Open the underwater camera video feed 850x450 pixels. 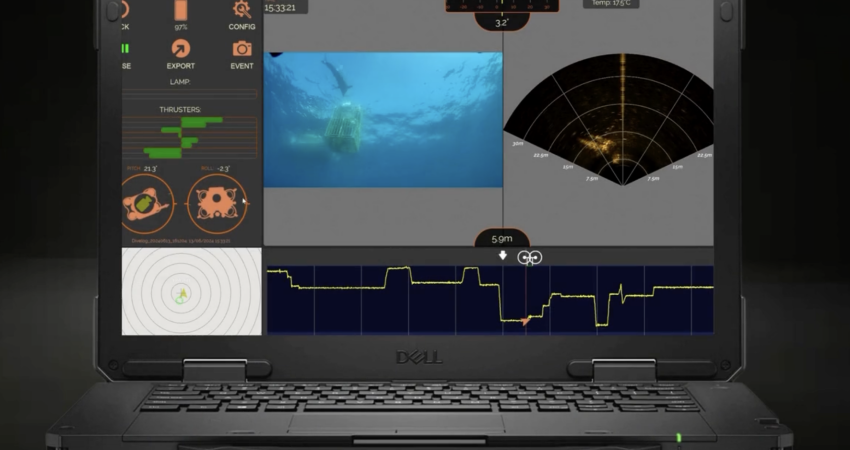pos(383,120)
